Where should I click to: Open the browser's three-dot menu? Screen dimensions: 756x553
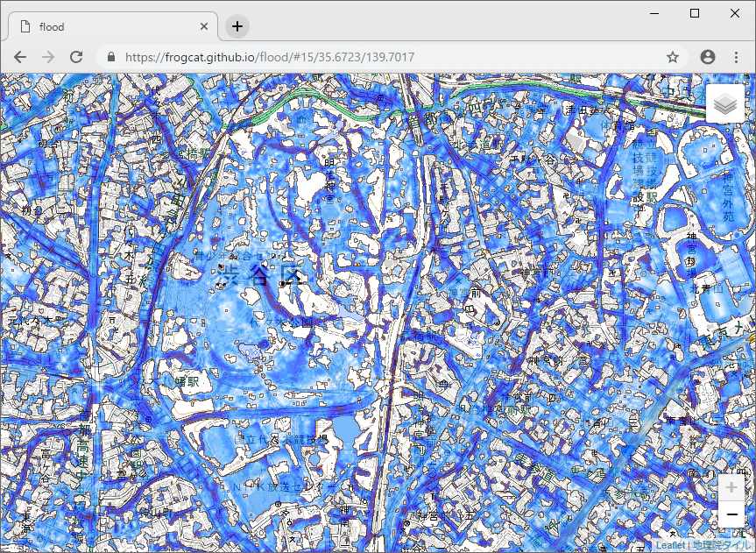[x=736, y=57]
